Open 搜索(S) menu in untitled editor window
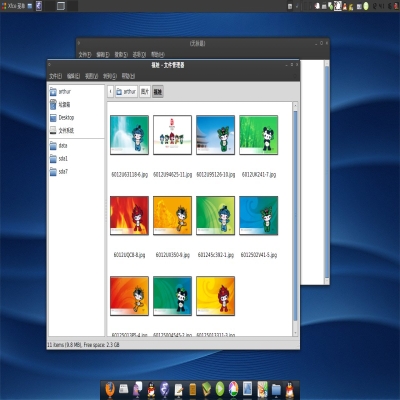Image resolution: width=400 pixels, height=400 pixels. pos(121,54)
